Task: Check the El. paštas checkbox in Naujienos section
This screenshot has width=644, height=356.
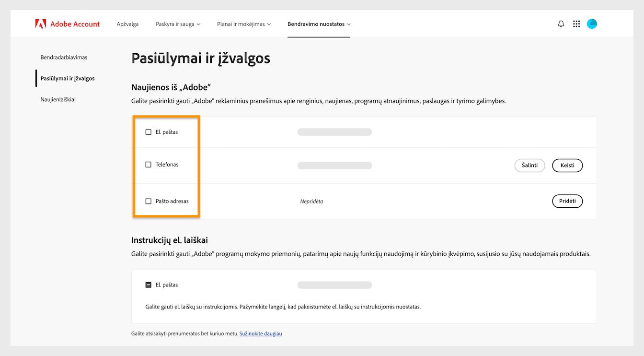Action: [148, 131]
